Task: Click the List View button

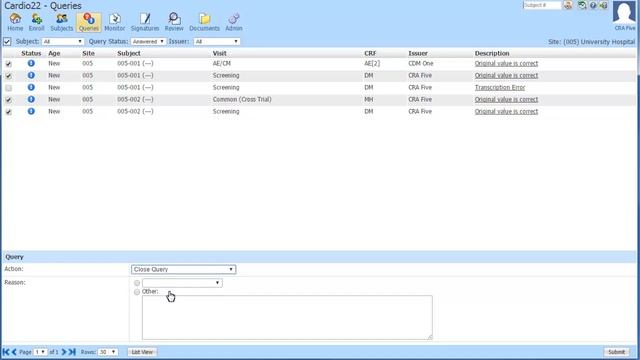Action: [x=142, y=352]
